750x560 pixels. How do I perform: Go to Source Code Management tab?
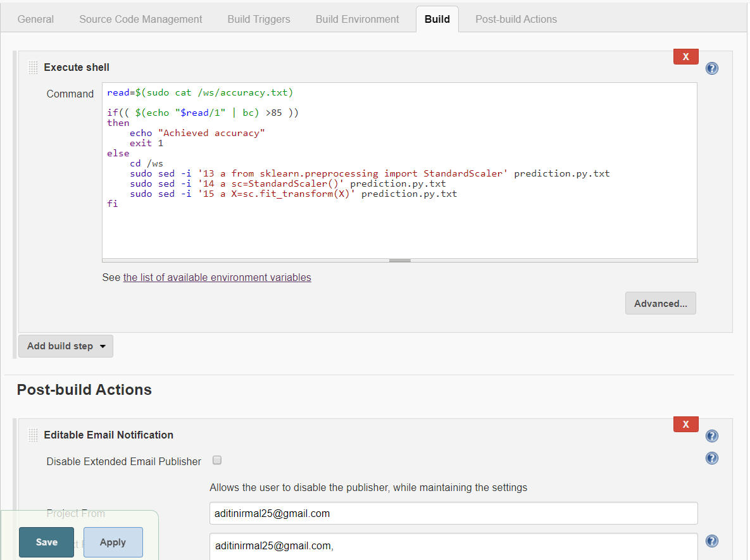coord(141,19)
